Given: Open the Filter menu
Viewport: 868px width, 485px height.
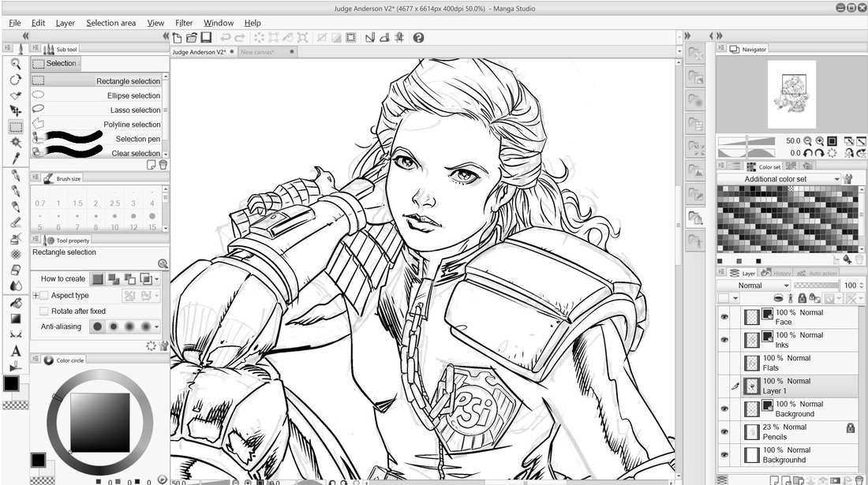Looking at the screenshot, I should 184,23.
